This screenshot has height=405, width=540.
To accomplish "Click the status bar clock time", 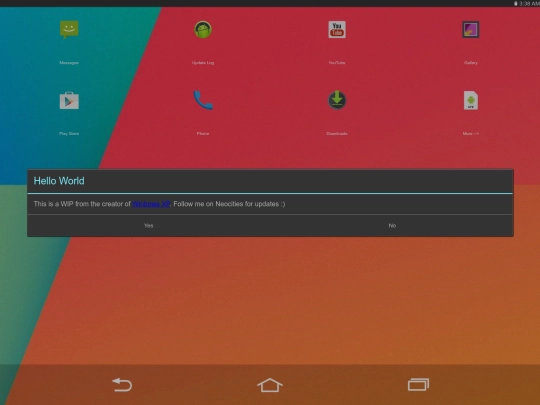I will (529, 3).
